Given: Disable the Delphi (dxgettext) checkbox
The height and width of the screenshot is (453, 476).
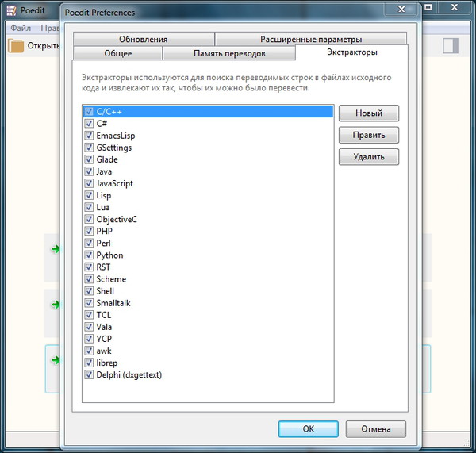Looking at the screenshot, I should 89,374.
